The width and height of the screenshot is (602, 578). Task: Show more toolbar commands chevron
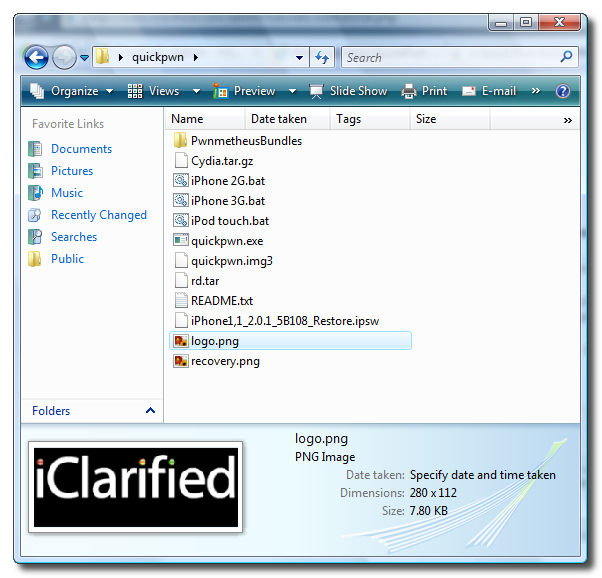tap(536, 91)
